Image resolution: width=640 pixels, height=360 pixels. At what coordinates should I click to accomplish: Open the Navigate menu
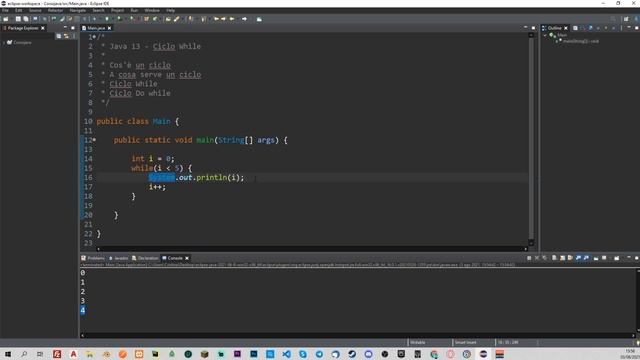(x=78, y=10)
